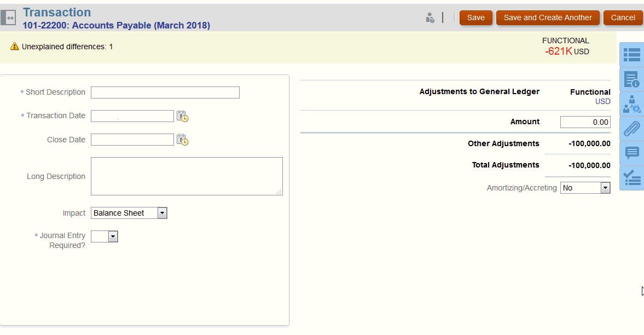Click the Save button

point(475,18)
